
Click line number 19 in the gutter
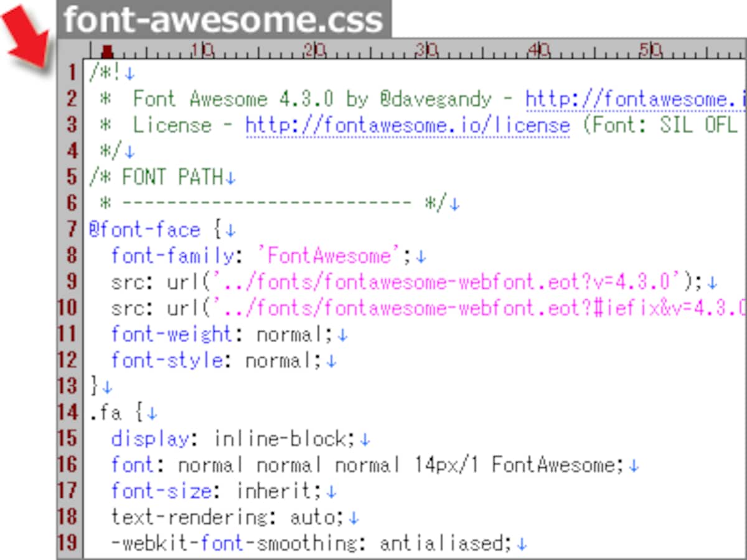point(68,543)
